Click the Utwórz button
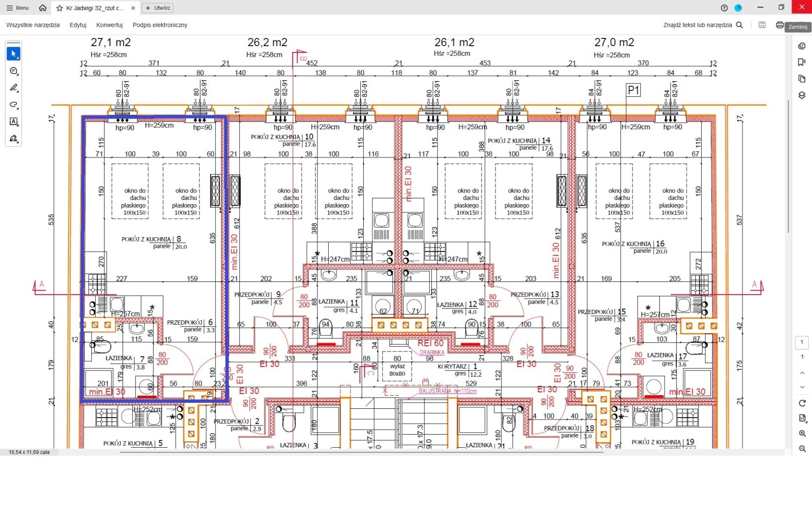Screen dimensions: 812x525 pos(158,8)
